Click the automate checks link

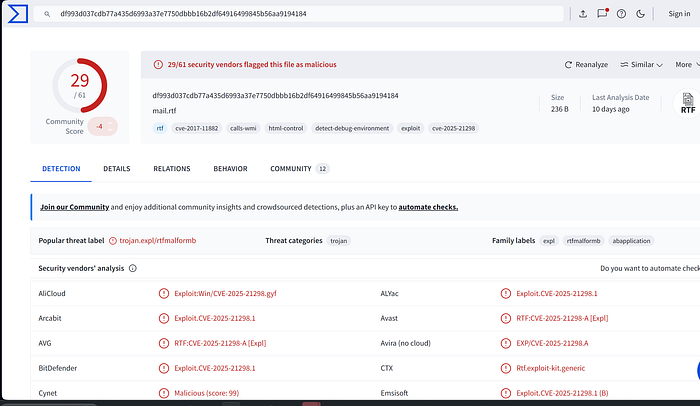coord(428,207)
